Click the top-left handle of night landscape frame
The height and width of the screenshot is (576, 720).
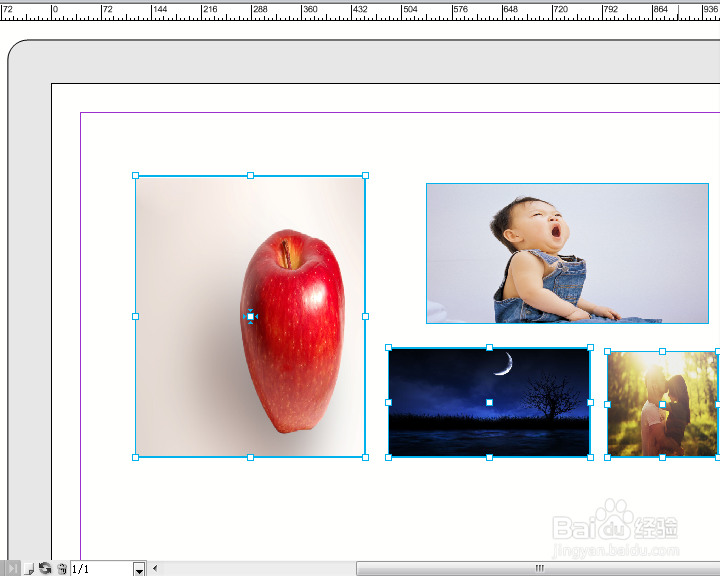point(388,348)
